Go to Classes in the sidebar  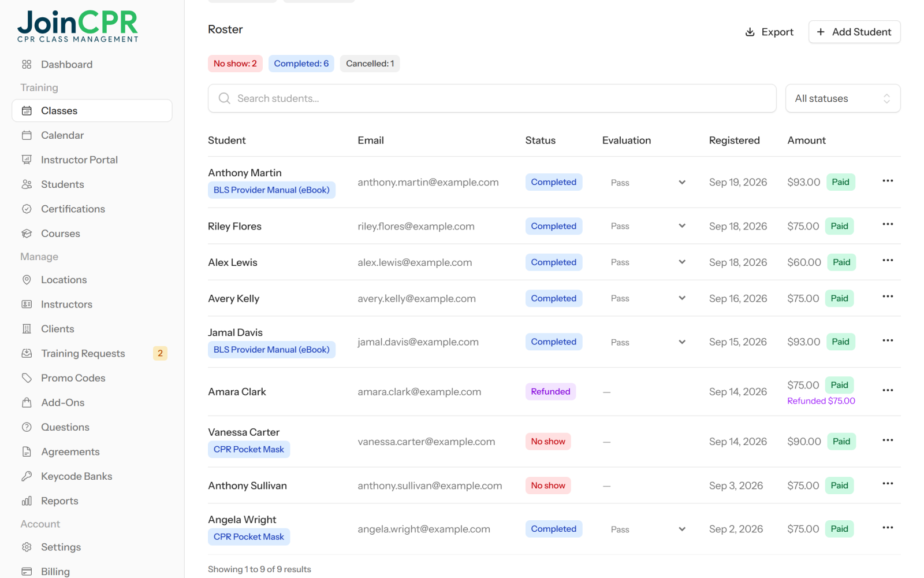click(92, 110)
